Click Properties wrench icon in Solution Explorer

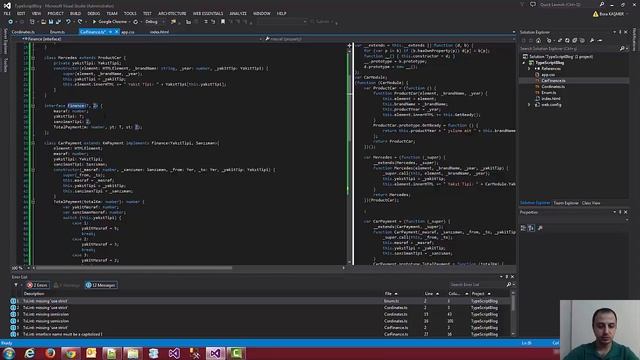(x=592, y=40)
